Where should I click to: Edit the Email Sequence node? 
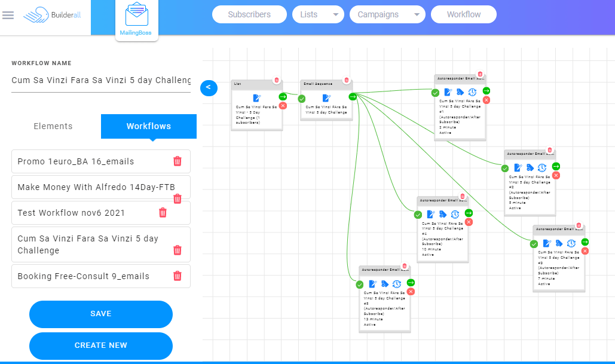(326, 98)
